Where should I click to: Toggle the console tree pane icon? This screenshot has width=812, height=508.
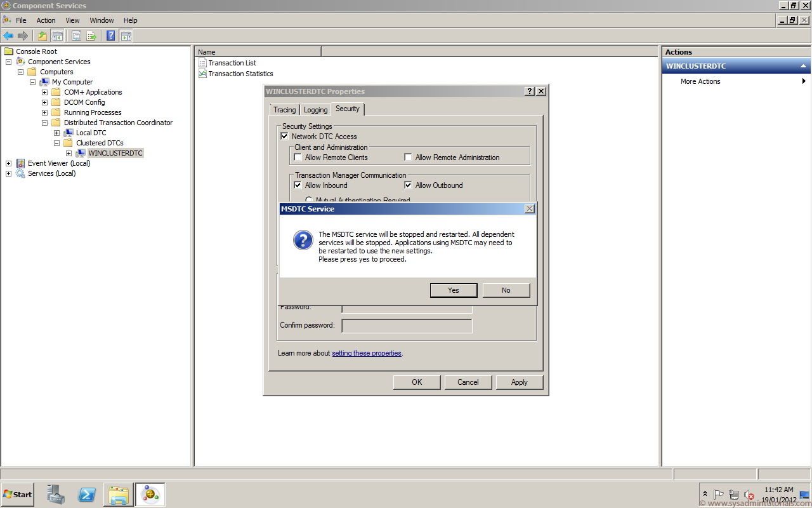tap(57, 36)
